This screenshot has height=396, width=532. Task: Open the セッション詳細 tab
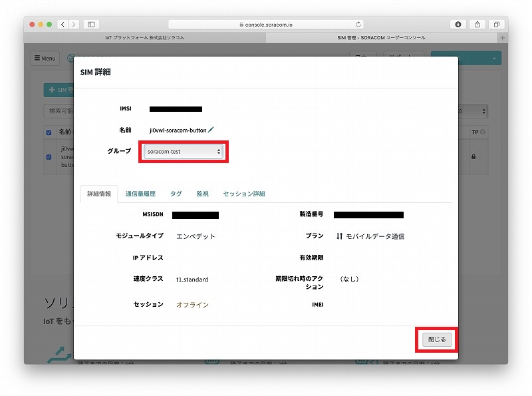(243, 194)
